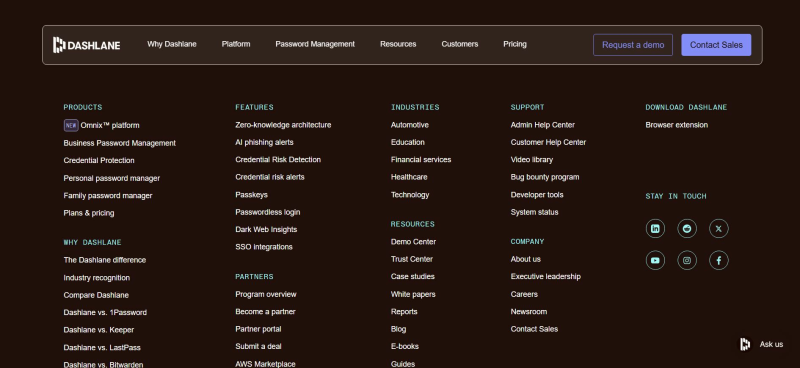This screenshot has width=800, height=368.
Task: Open White papers link
Action: pos(413,295)
